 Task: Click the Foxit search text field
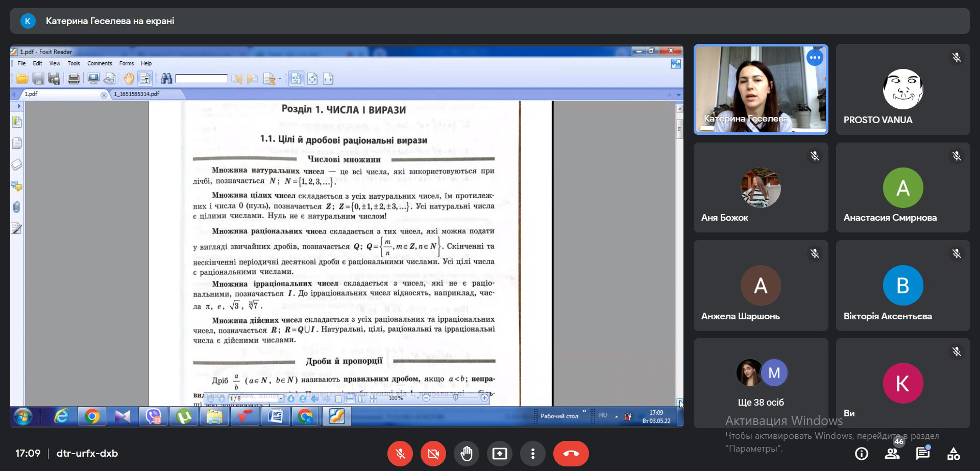tap(202, 79)
